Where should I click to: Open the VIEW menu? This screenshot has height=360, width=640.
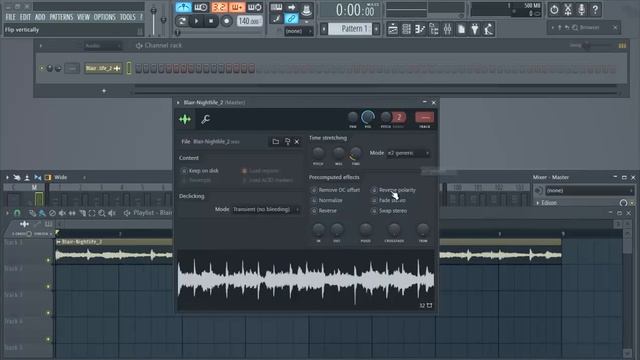[x=83, y=17]
